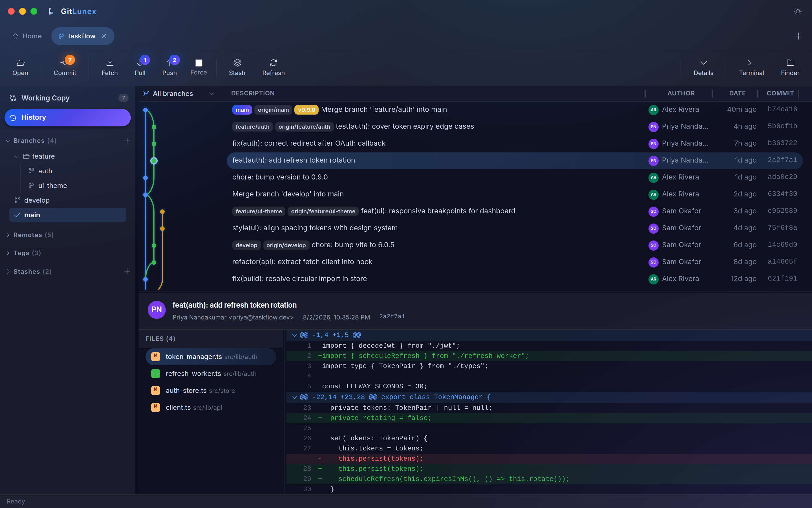Toggle the Details panel

click(703, 67)
